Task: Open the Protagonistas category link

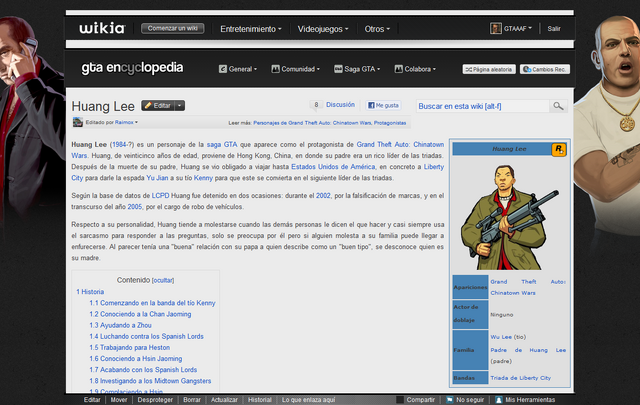Action: point(390,123)
